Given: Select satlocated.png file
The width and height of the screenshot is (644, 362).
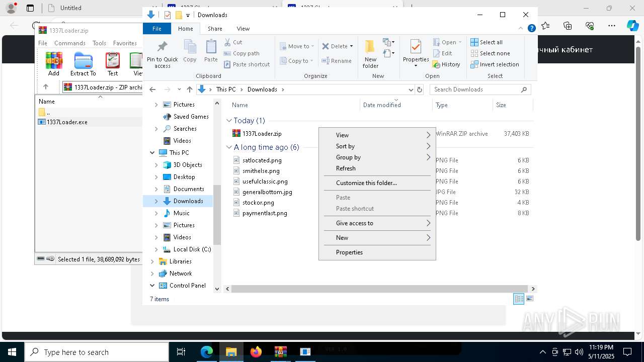Looking at the screenshot, I should (262, 160).
